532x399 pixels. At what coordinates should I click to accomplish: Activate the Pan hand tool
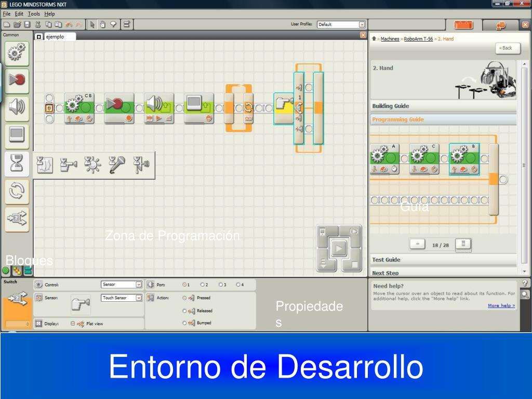102,24
